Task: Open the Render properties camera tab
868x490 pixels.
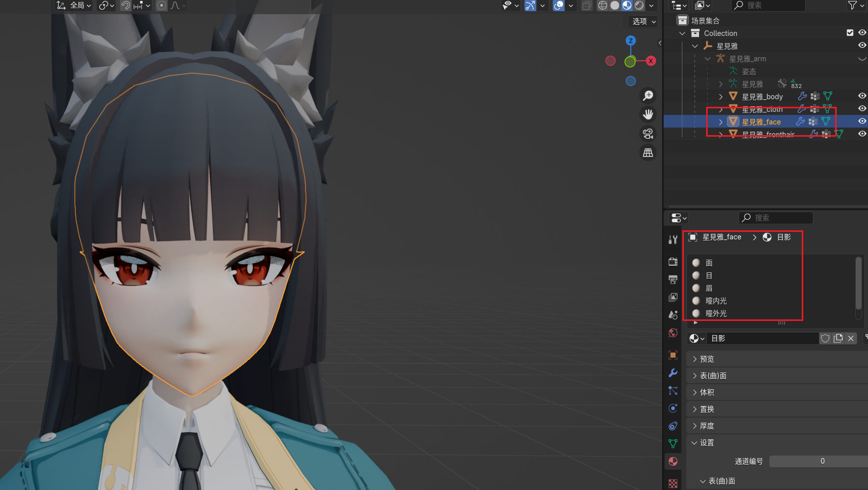Action: tap(673, 262)
